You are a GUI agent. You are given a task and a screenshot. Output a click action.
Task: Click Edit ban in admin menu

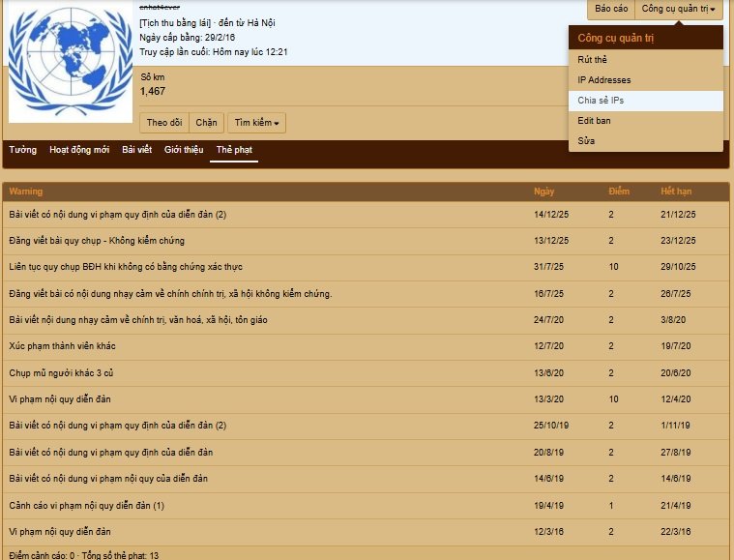coord(646,121)
